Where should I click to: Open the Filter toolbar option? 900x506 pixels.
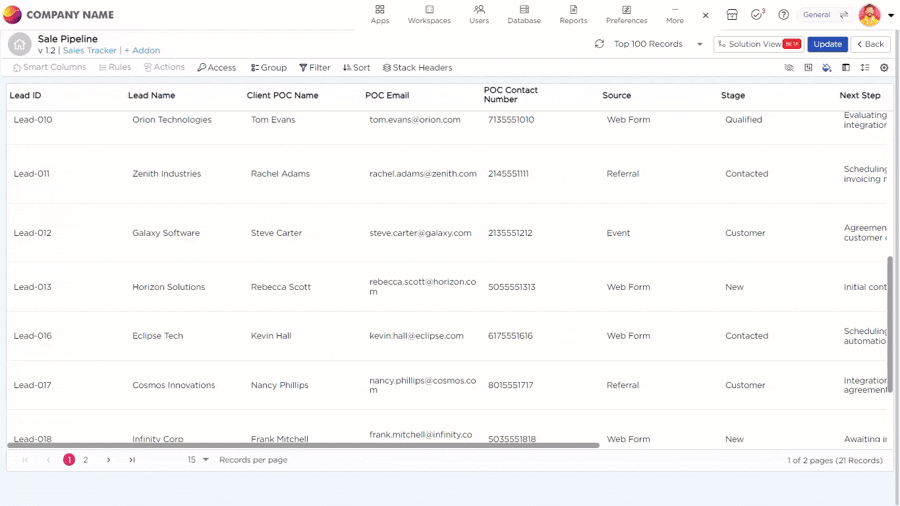click(315, 68)
